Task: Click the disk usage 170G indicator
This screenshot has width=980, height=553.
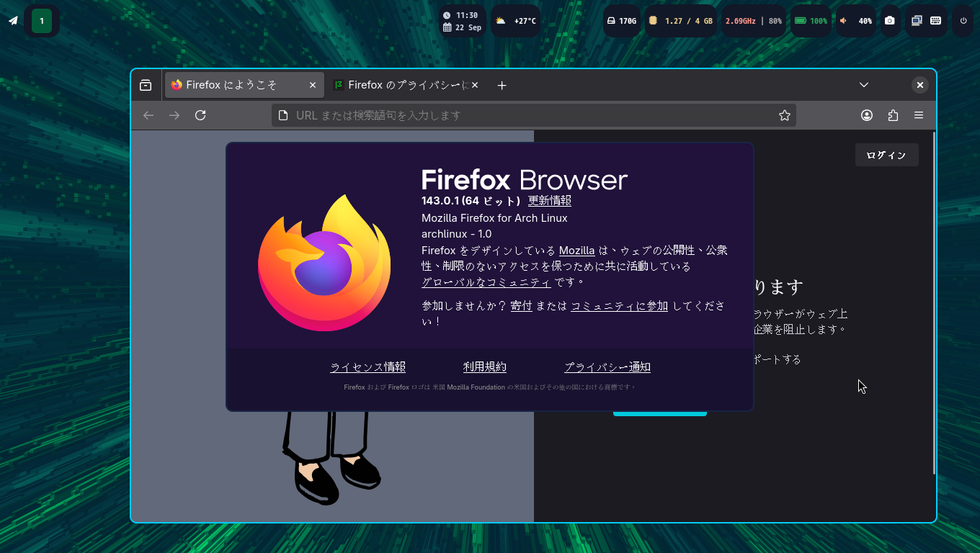Action: click(622, 21)
